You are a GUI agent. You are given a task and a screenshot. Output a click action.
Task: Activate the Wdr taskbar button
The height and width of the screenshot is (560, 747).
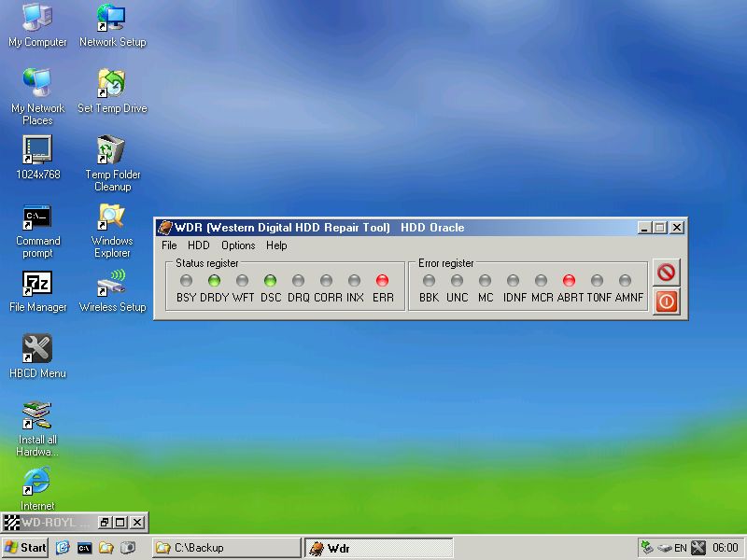click(378, 548)
